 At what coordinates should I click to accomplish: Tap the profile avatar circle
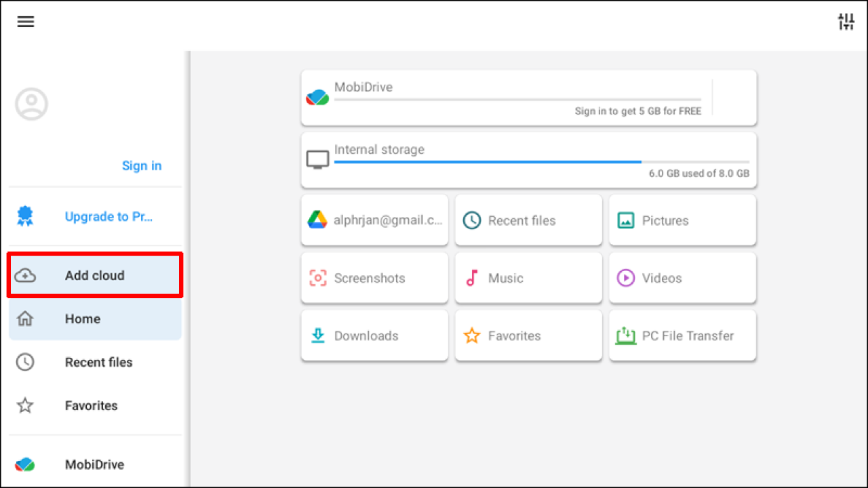[31, 104]
